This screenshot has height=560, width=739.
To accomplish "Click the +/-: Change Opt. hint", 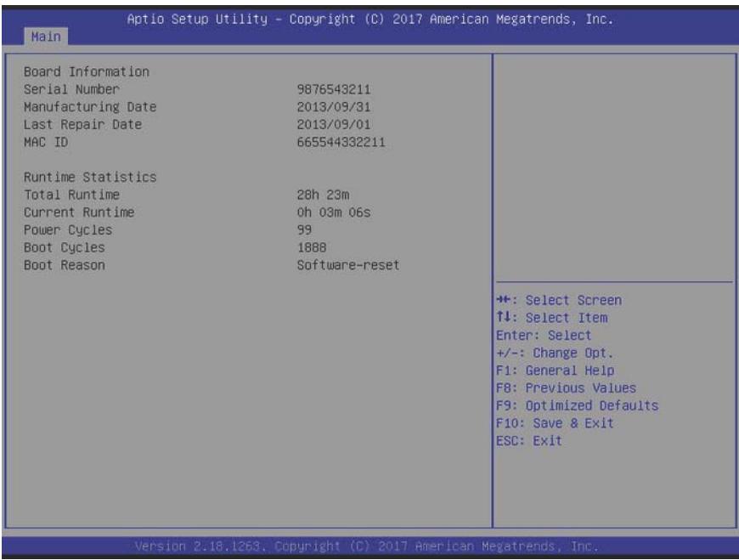I will tap(555, 353).
